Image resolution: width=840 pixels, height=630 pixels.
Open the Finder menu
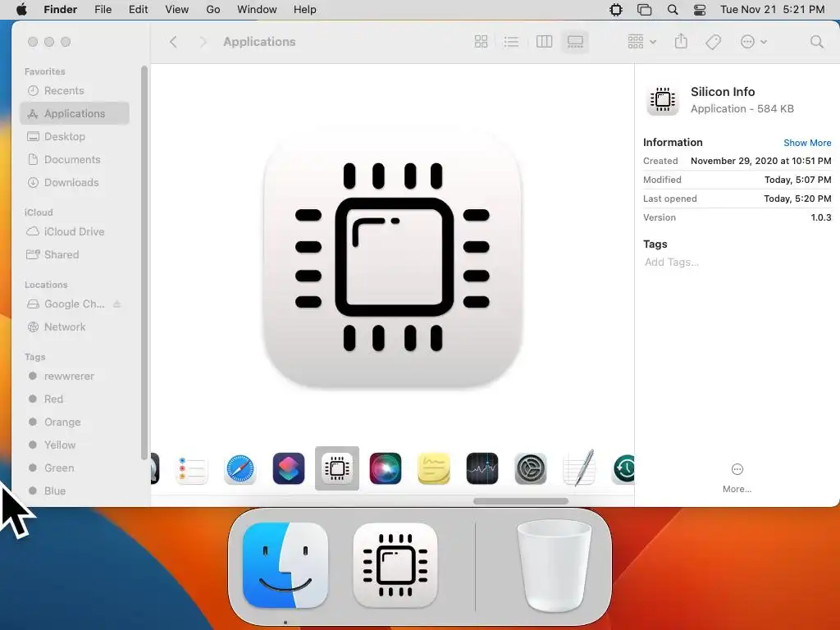click(x=60, y=10)
